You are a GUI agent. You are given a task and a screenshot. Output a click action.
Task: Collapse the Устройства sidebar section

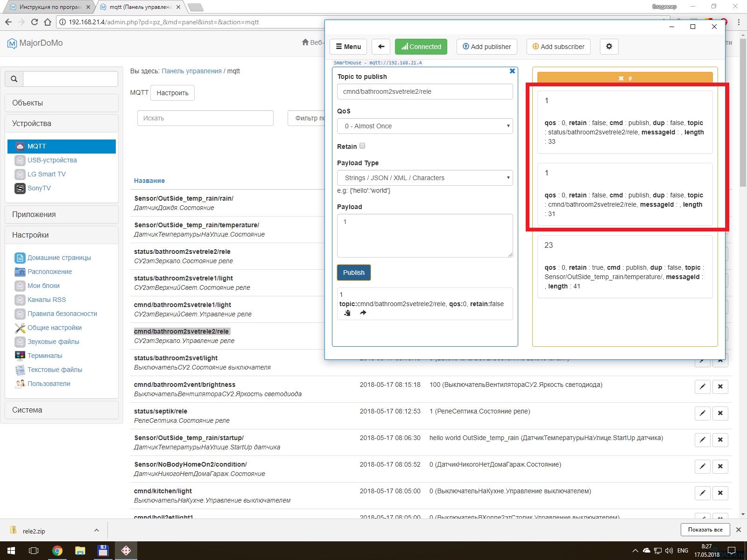(61, 124)
